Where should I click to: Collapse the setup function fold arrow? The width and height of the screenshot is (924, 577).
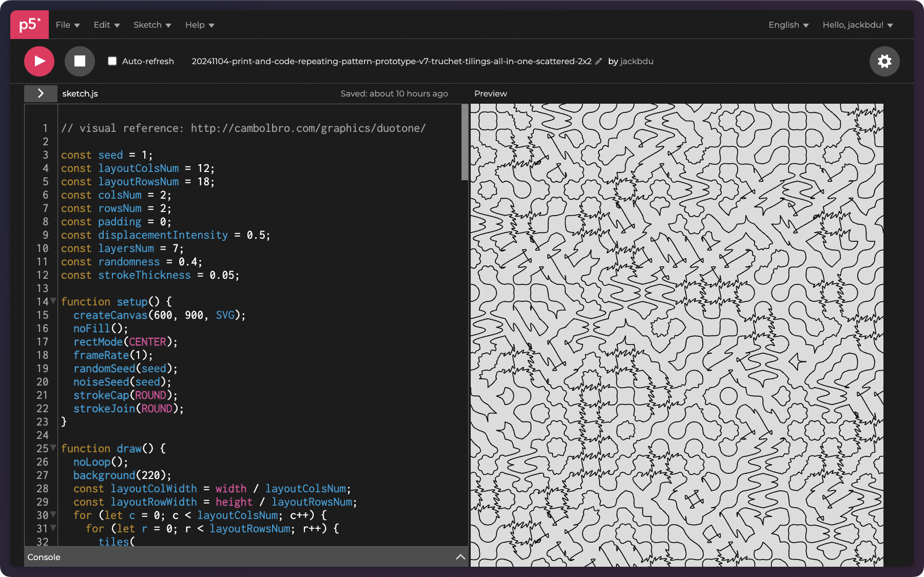(x=53, y=301)
